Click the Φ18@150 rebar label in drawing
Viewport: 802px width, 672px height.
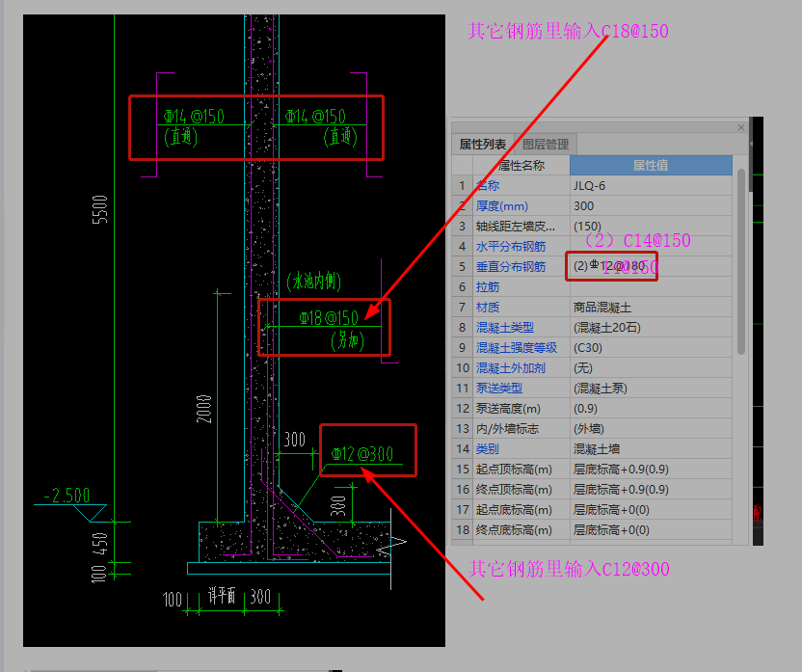(329, 318)
